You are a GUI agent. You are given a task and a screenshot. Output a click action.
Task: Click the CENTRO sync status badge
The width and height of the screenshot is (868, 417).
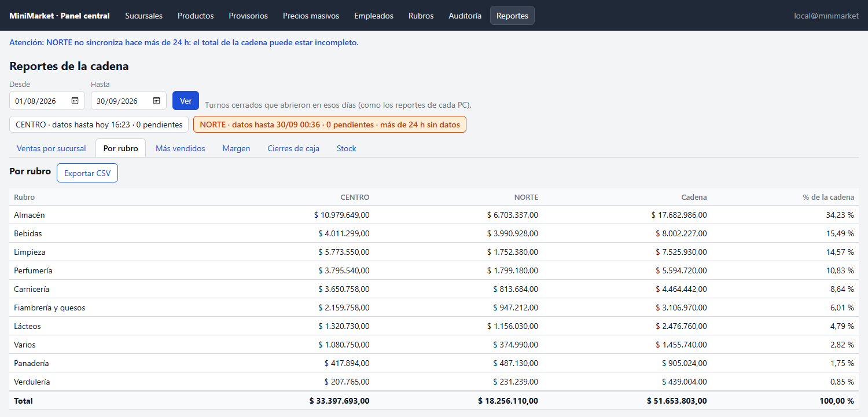click(x=99, y=125)
